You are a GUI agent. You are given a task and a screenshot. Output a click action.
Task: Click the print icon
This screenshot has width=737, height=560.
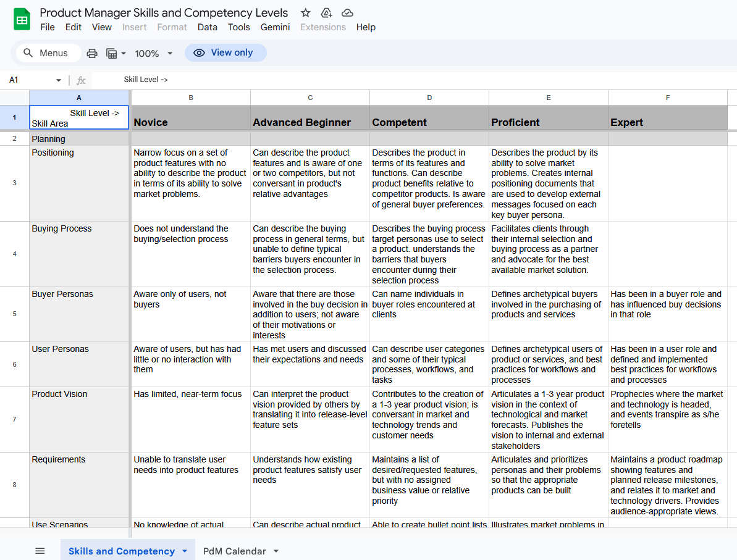pos(92,53)
